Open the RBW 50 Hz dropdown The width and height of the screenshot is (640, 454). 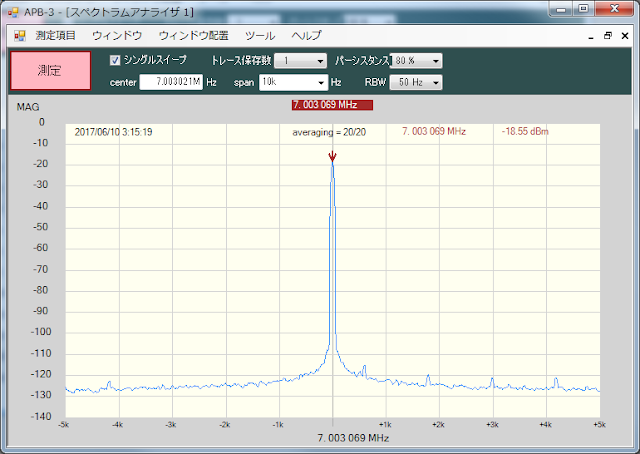[x=416, y=82]
